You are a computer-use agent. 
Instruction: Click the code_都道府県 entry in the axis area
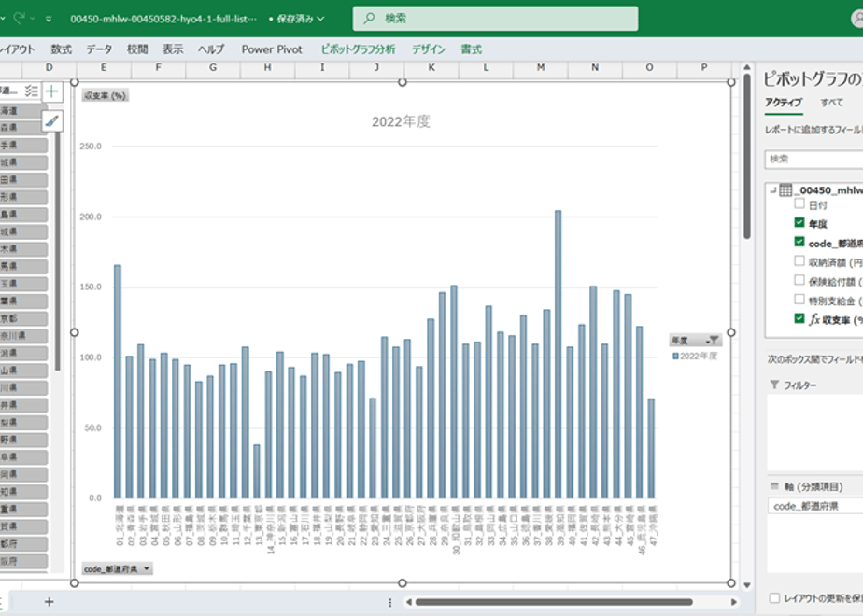point(814,506)
